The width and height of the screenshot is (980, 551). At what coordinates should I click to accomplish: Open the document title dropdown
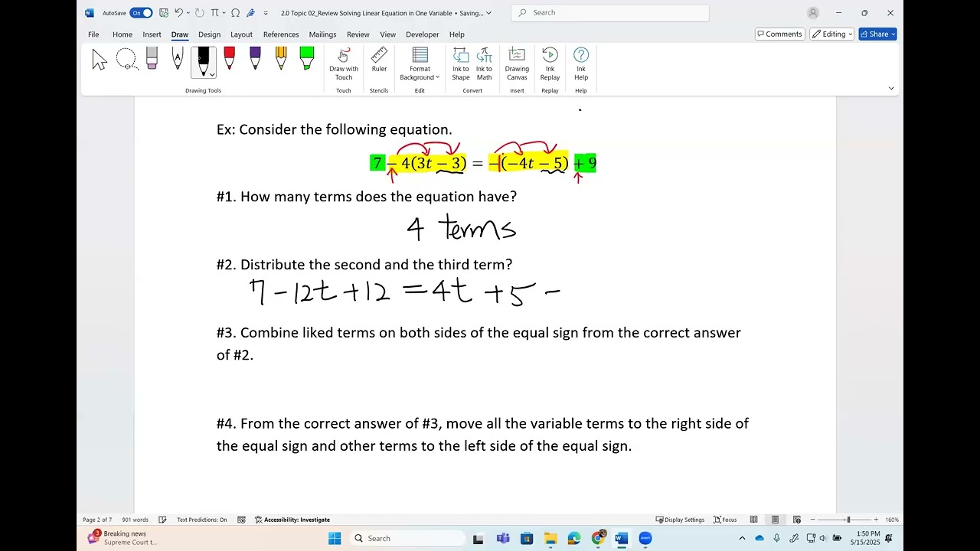(x=488, y=13)
